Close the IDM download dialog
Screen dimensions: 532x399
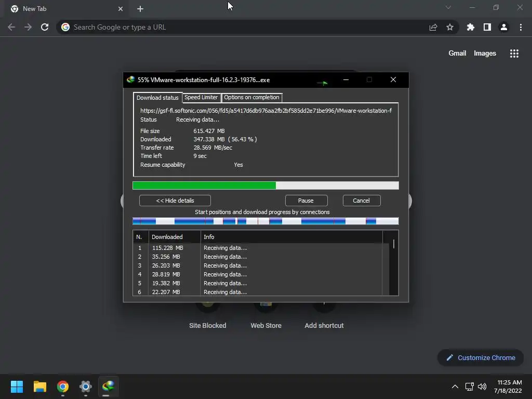coord(393,79)
